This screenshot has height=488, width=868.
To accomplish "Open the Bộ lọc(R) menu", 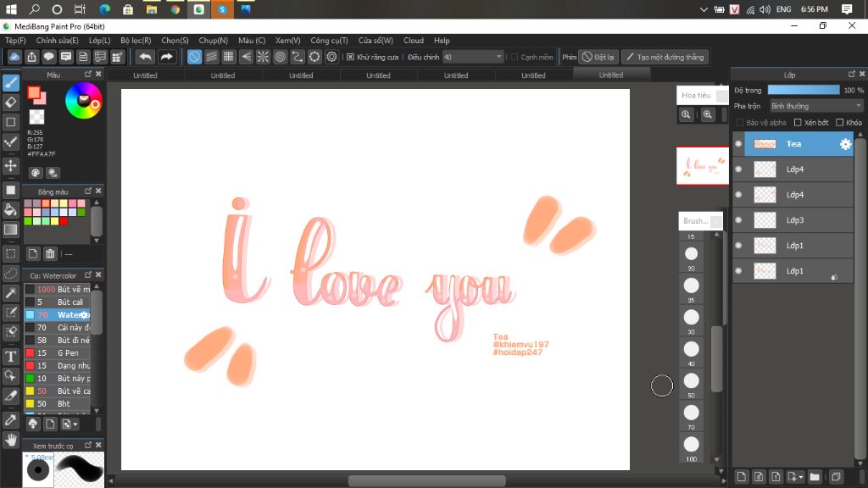I will [x=136, y=41].
